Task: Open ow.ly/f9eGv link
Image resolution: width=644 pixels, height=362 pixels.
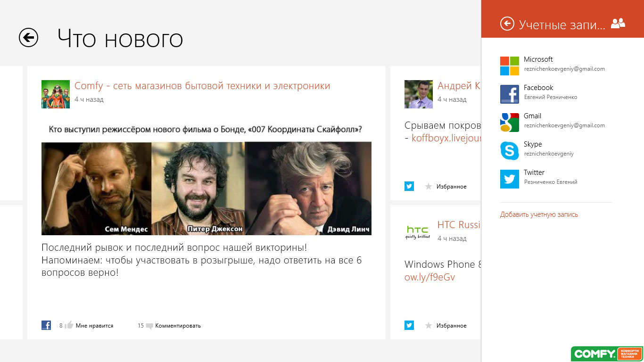Action: pyautogui.click(x=429, y=277)
